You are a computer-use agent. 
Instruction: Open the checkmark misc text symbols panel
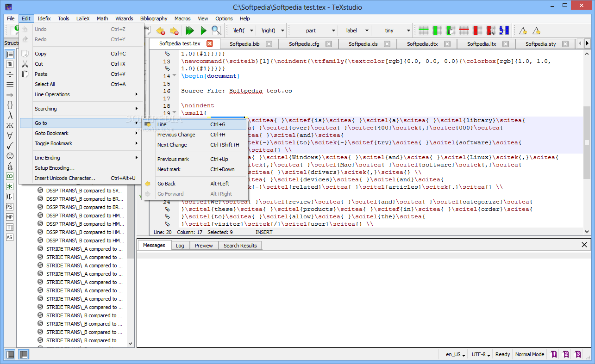10,146
